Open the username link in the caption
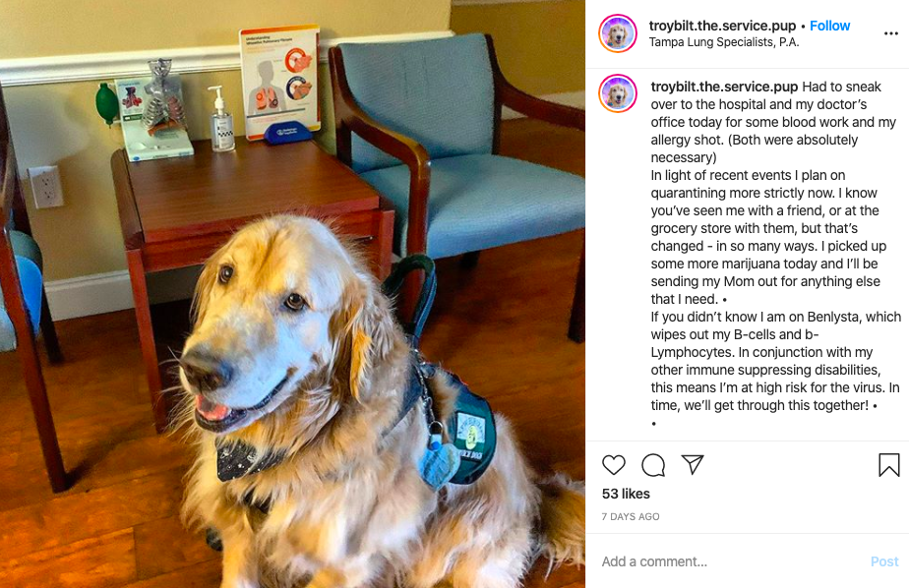This screenshot has height=588, width=909. tap(724, 87)
